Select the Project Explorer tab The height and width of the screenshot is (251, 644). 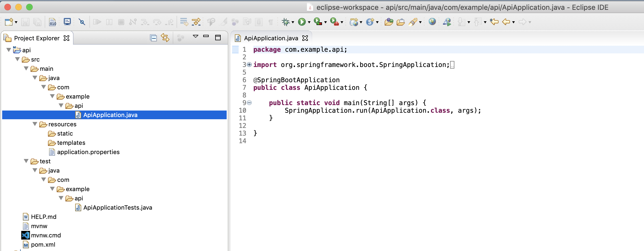(37, 38)
